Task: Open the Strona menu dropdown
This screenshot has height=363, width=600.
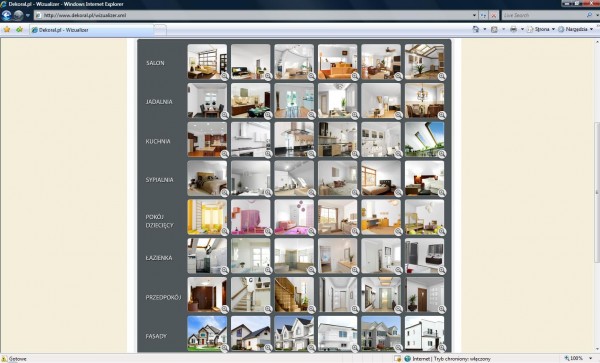Action: (x=541, y=29)
